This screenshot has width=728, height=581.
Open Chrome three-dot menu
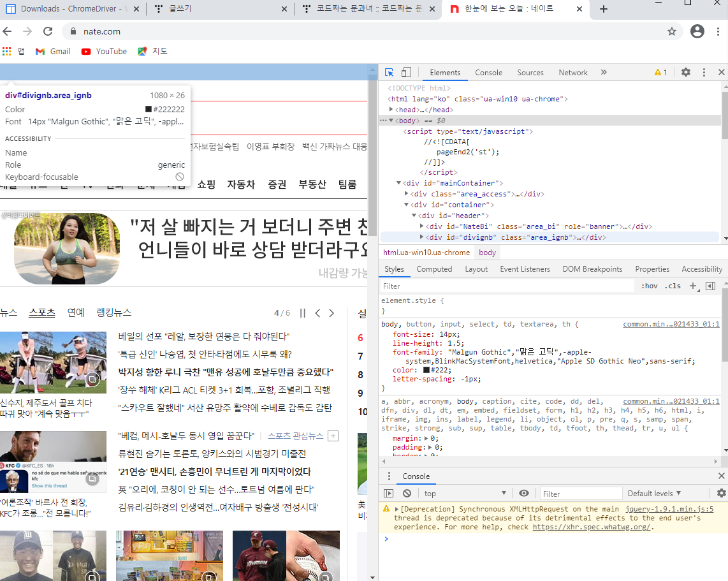(x=718, y=32)
